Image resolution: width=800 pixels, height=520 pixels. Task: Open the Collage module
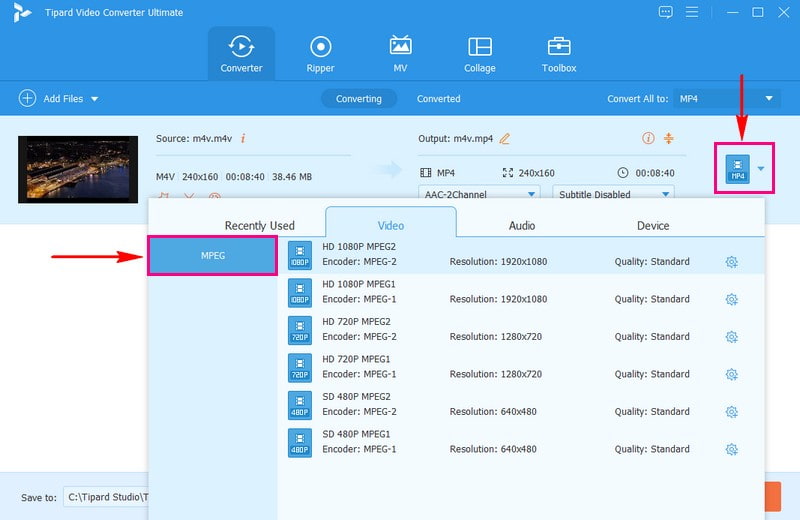pos(479,54)
